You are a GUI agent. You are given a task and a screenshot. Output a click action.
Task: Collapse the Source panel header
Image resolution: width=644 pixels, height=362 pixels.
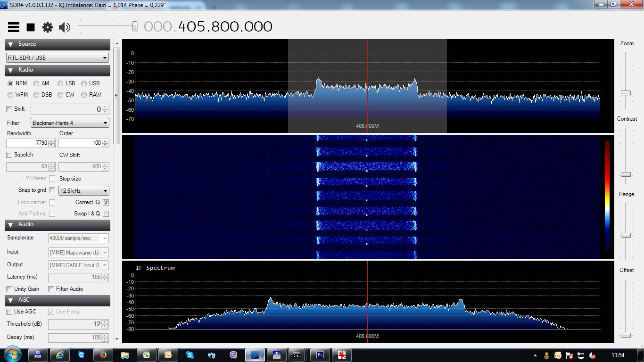[58, 44]
